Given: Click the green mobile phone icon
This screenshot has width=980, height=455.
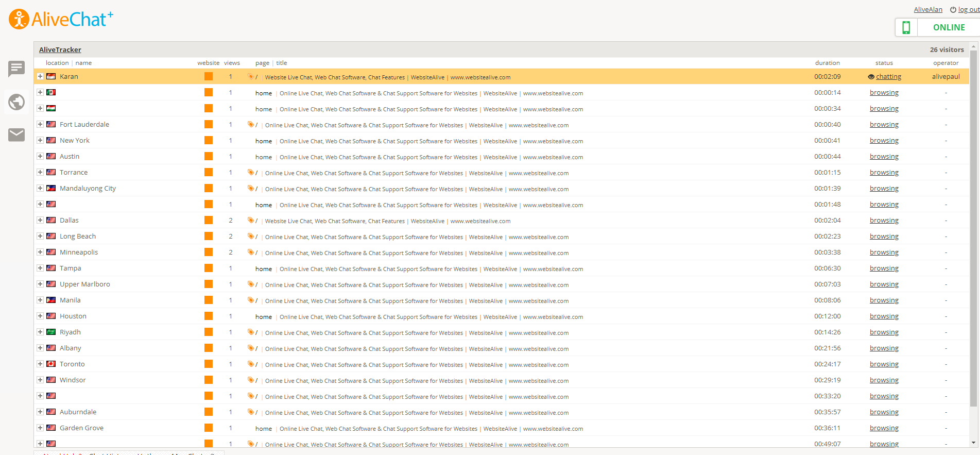Looking at the screenshot, I should pos(906,27).
